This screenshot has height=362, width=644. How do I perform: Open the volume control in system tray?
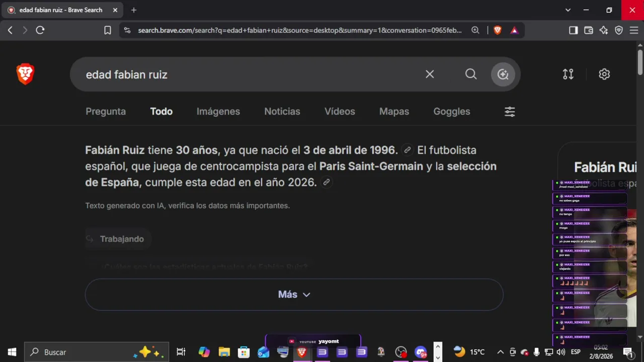coord(561,352)
